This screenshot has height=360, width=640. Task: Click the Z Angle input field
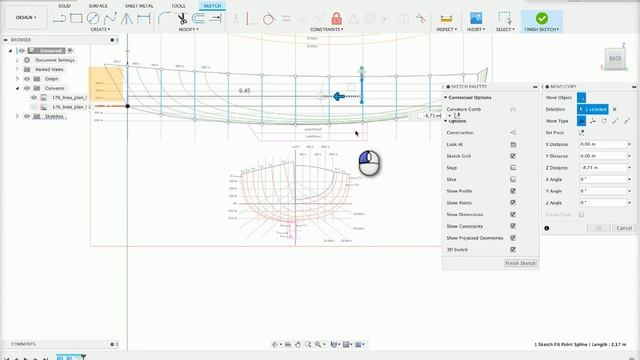[x=602, y=203]
